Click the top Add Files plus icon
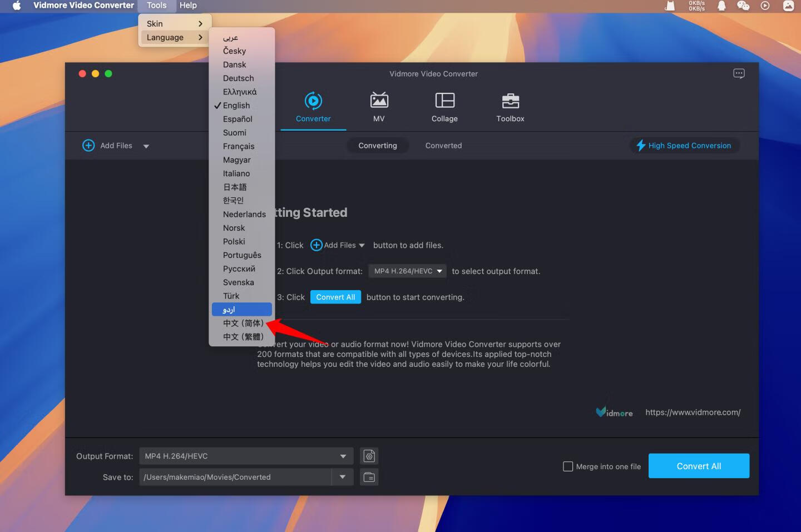This screenshot has width=801, height=532. pyautogui.click(x=88, y=146)
